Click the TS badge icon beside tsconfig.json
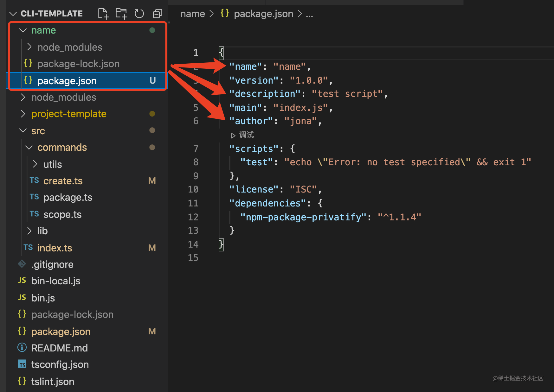554x392 pixels. click(x=22, y=364)
